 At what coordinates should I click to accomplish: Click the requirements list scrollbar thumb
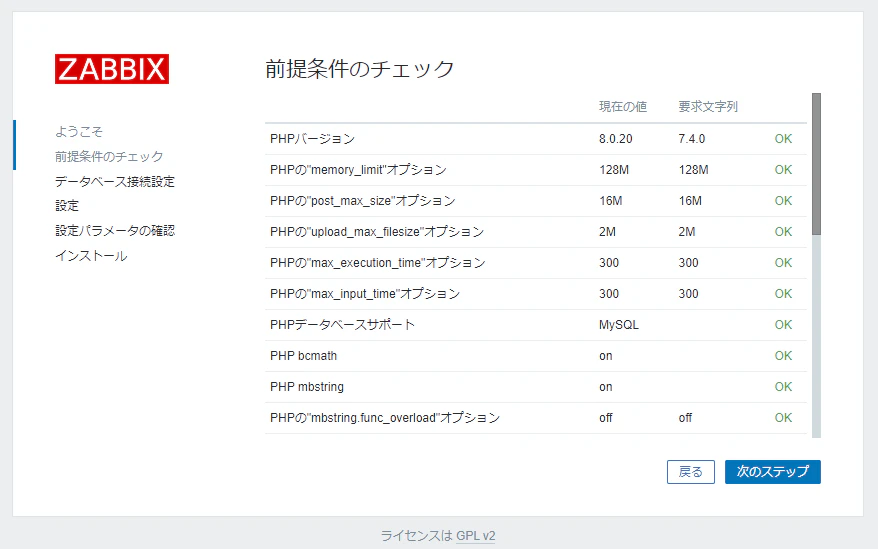coord(816,164)
